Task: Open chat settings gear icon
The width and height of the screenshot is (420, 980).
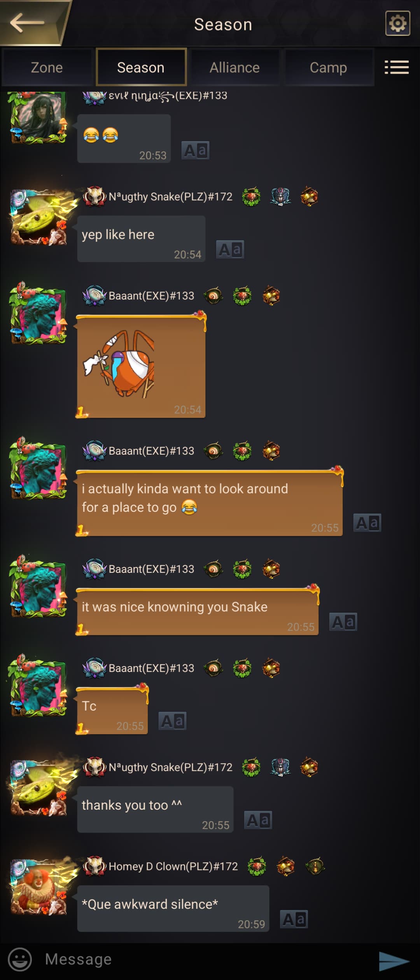Action: (397, 23)
